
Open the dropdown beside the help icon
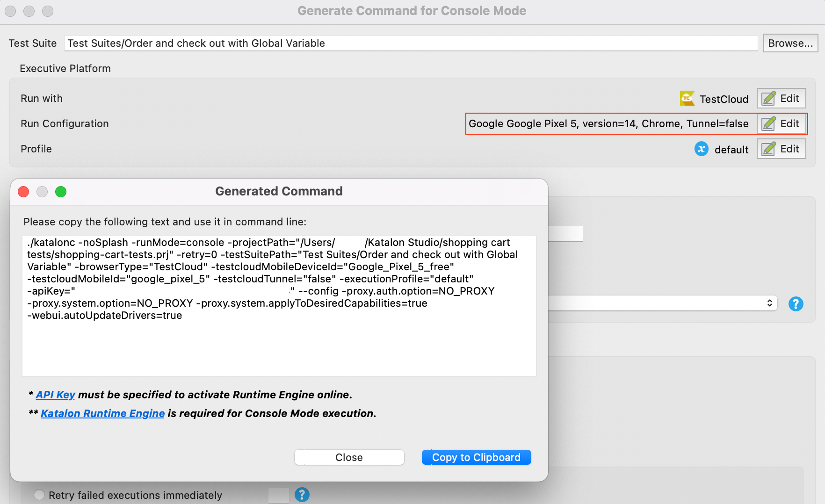click(x=662, y=303)
